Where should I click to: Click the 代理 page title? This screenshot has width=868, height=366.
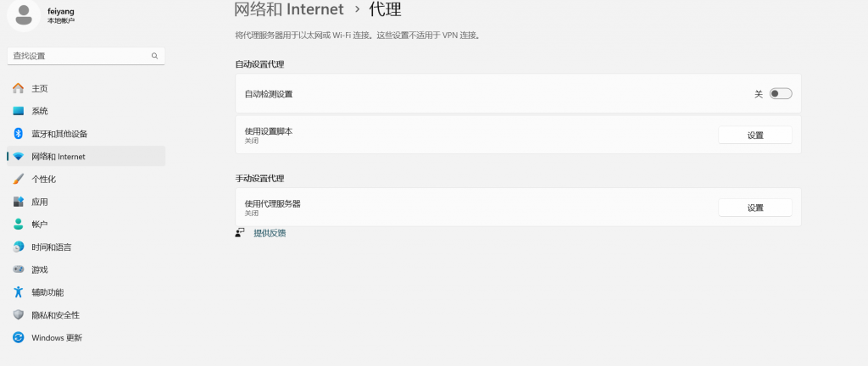pyautogui.click(x=386, y=9)
